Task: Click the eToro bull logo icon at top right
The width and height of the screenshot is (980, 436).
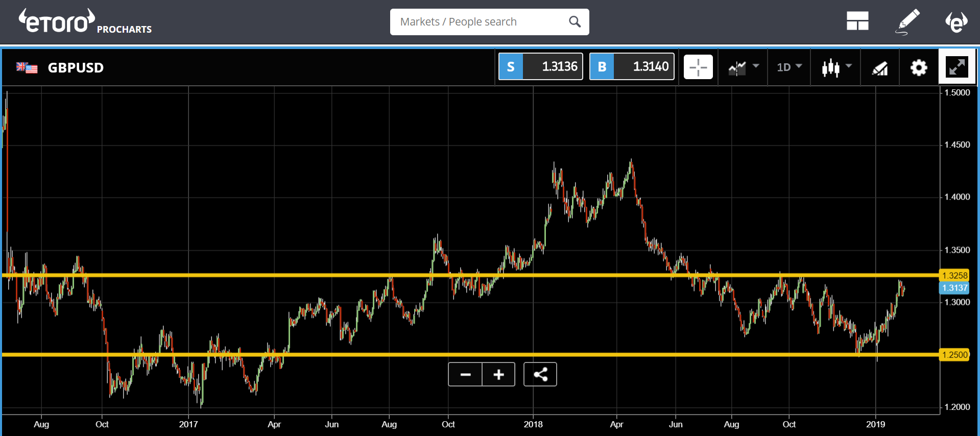Action: point(956,21)
